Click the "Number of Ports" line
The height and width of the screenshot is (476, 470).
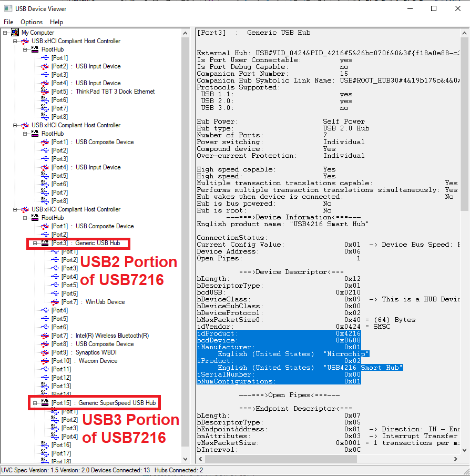click(x=262, y=135)
